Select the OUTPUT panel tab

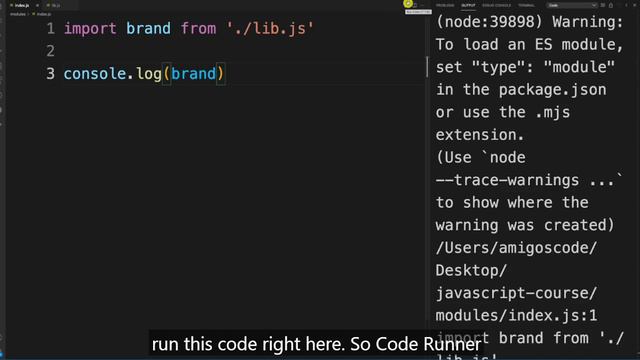(468, 5)
